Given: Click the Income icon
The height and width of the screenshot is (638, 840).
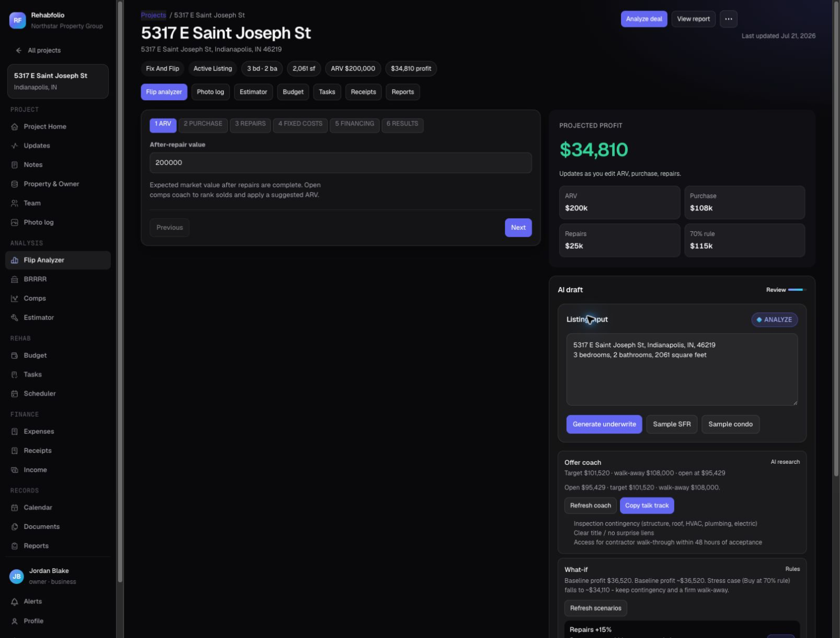Looking at the screenshot, I should 15,470.
